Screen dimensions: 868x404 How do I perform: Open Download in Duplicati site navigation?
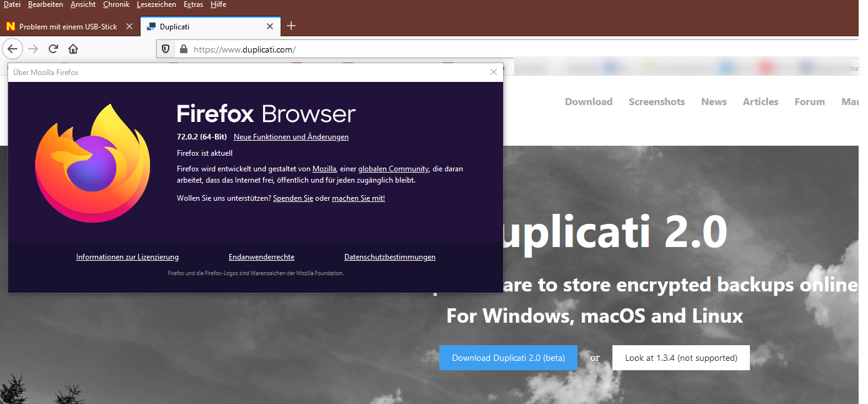coord(589,102)
